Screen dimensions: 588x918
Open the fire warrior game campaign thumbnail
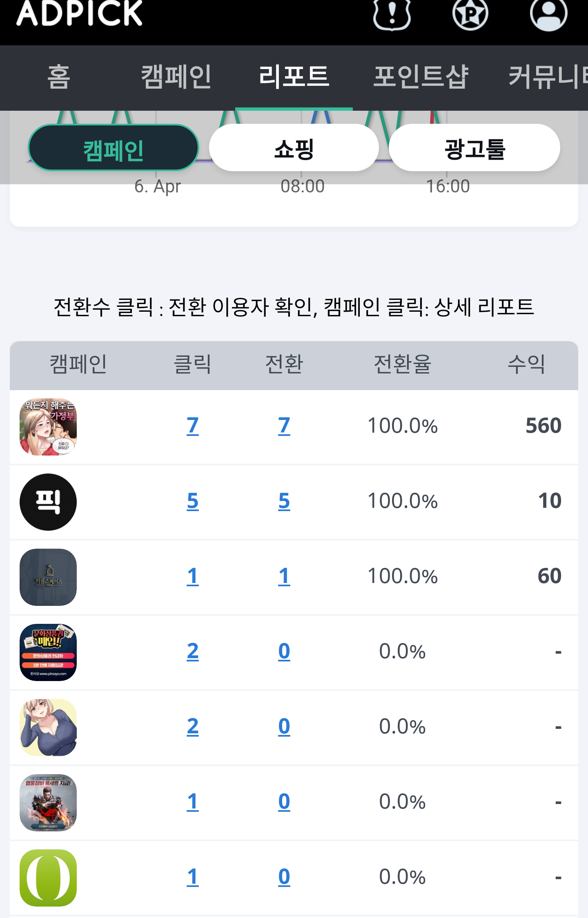48,802
